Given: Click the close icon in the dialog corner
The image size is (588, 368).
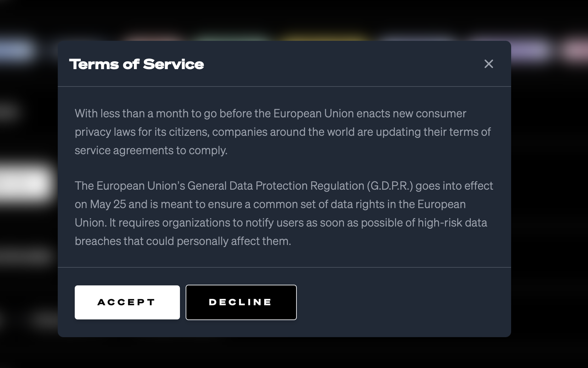Looking at the screenshot, I should tap(489, 64).
